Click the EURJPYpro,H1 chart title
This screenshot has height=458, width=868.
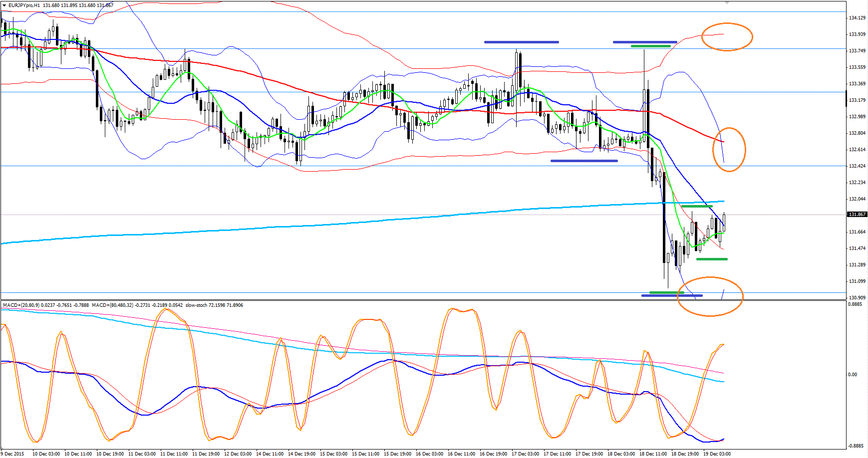24,5
